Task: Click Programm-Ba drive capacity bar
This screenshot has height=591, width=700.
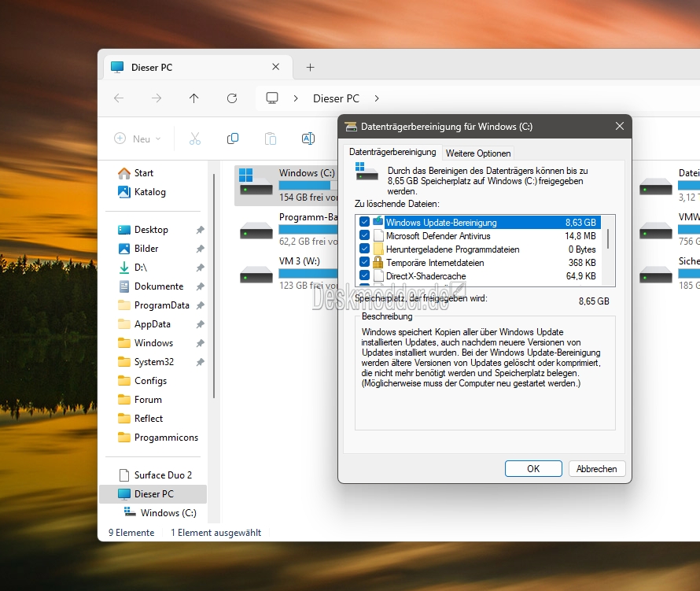Action: pos(308,229)
